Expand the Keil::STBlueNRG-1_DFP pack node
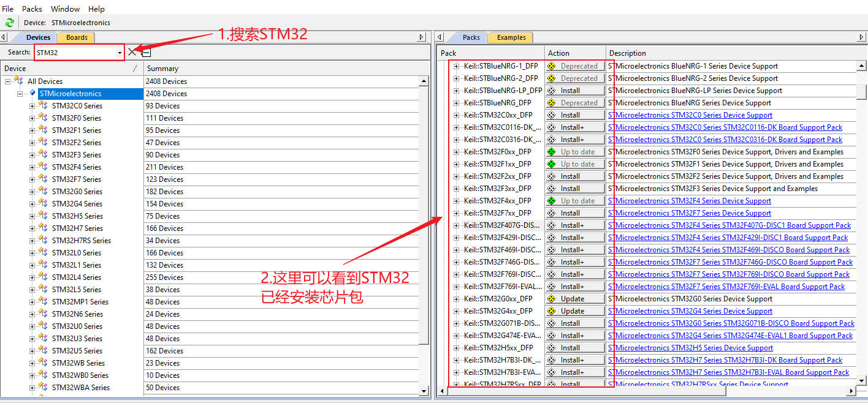The width and height of the screenshot is (868, 403). 456,66
